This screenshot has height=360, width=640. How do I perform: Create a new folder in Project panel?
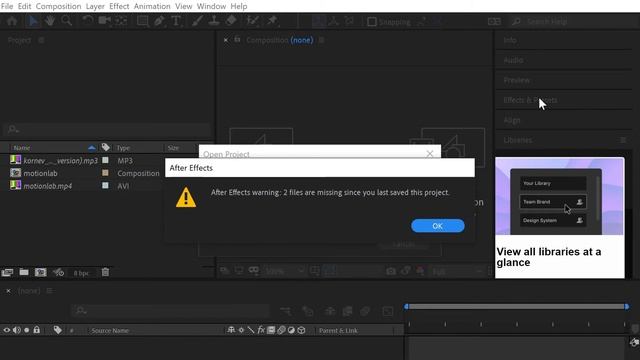(x=24, y=272)
